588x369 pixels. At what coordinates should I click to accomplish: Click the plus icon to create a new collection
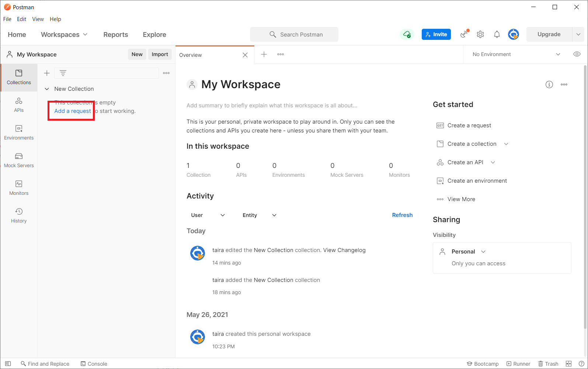click(x=47, y=73)
